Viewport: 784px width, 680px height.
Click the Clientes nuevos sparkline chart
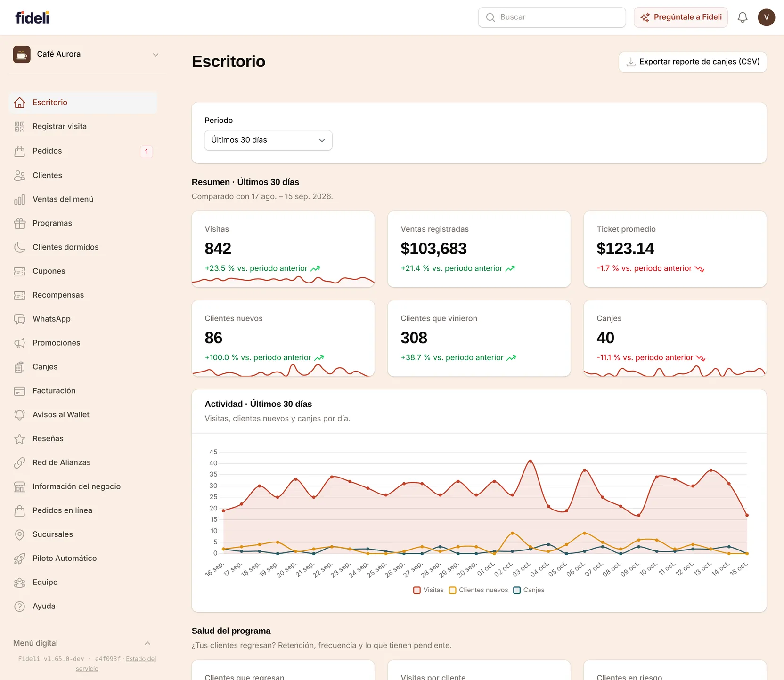(283, 370)
